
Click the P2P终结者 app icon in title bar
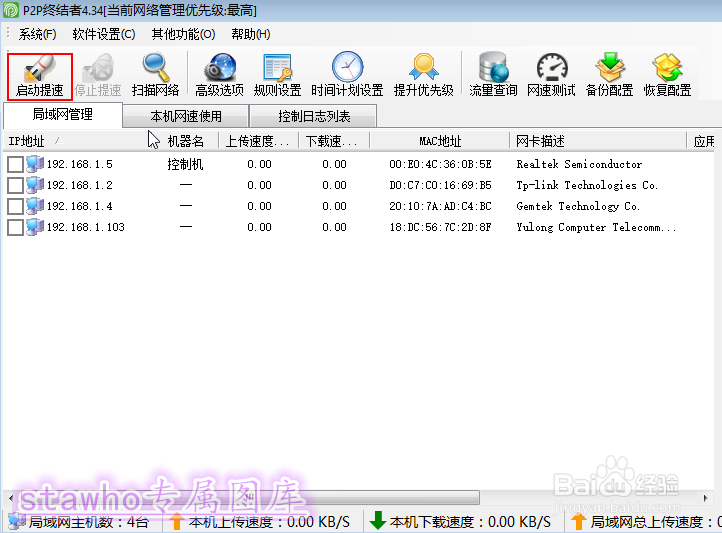(x=11, y=10)
